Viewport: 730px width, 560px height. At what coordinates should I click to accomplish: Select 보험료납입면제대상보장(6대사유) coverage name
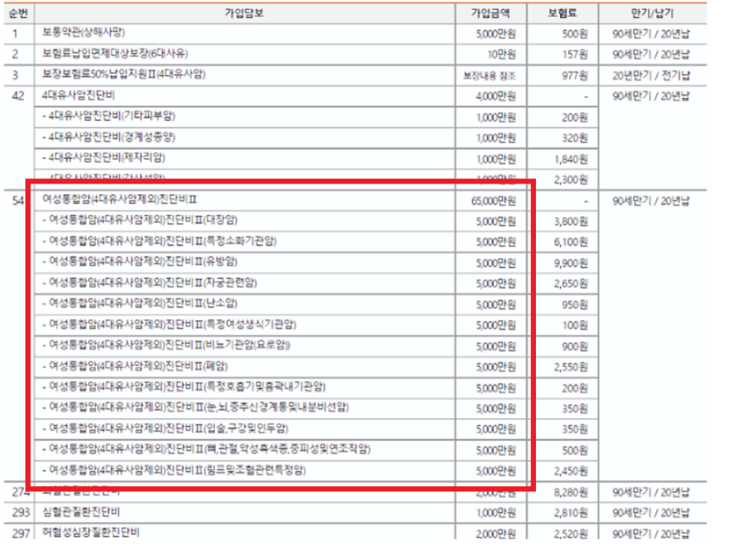tap(115, 54)
